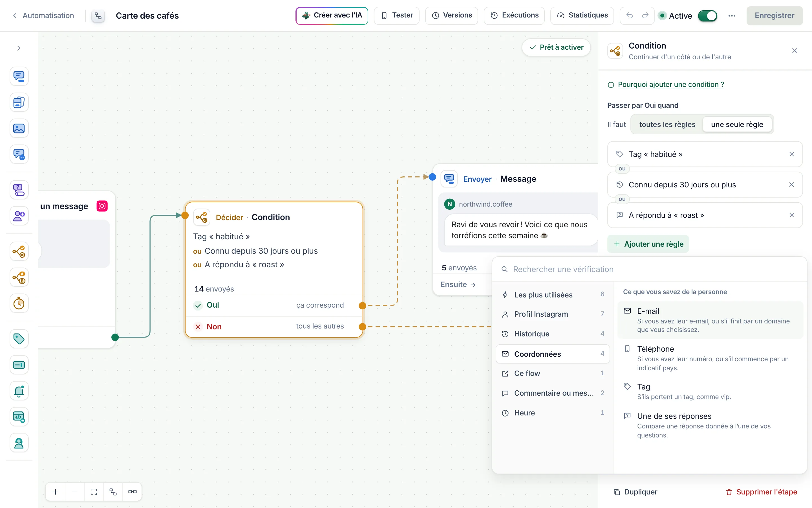This screenshot has width=812, height=508.
Task: Click 'Créer avec l'IA' button
Action: pyautogui.click(x=332, y=16)
